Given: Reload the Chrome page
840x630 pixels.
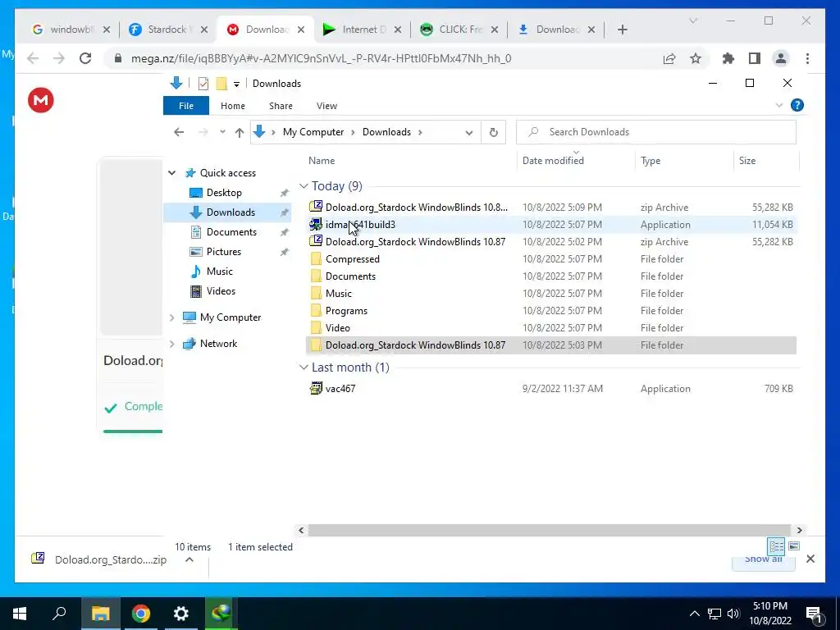Looking at the screenshot, I should pyautogui.click(x=85, y=58).
